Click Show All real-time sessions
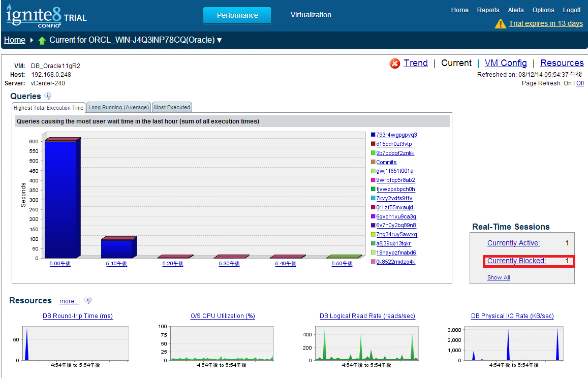This screenshot has height=378, width=588. coord(499,277)
